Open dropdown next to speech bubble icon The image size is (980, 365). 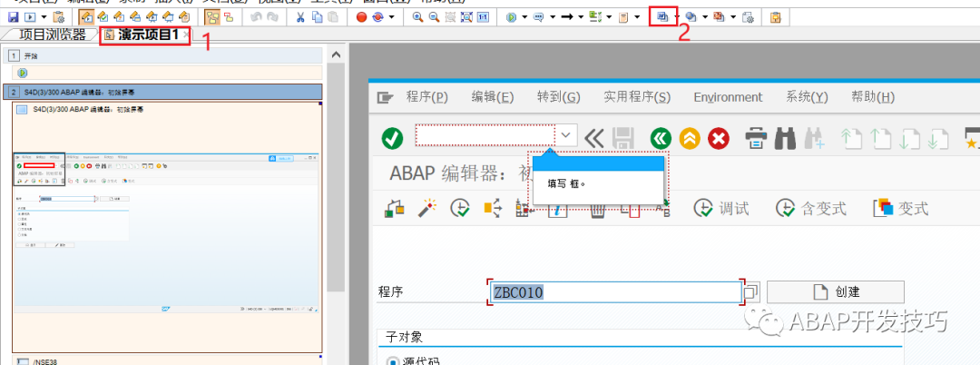(x=553, y=17)
